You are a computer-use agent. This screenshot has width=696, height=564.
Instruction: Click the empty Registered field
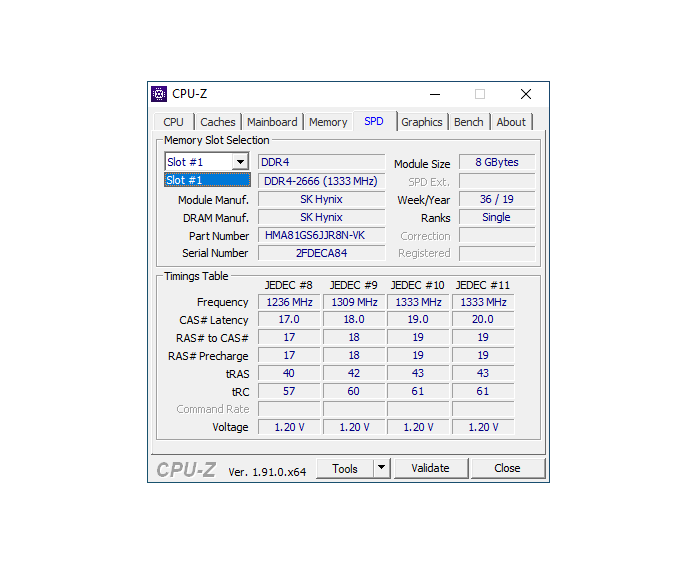pyautogui.click(x=497, y=253)
